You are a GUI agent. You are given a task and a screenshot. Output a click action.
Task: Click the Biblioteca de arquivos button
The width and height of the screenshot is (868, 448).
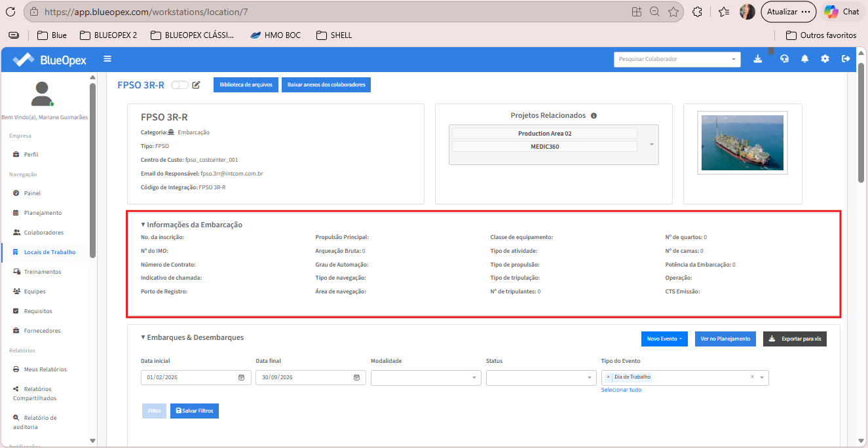pos(246,84)
